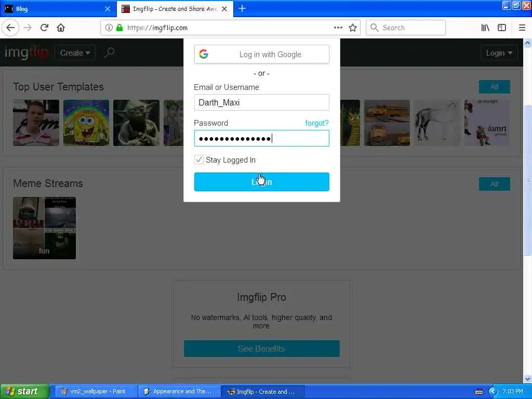
Task: Open the SpongeBob rainbow template thumbnail
Action: point(86,123)
